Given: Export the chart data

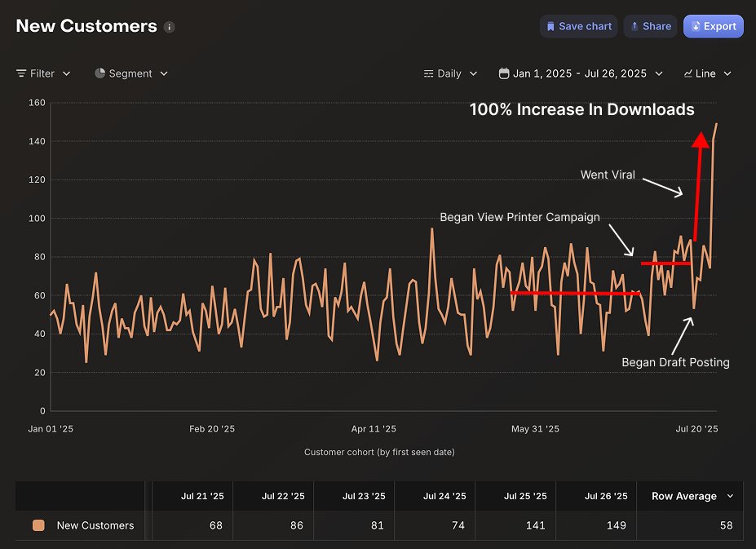Looking at the screenshot, I should pyautogui.click(x=714, y=26).
